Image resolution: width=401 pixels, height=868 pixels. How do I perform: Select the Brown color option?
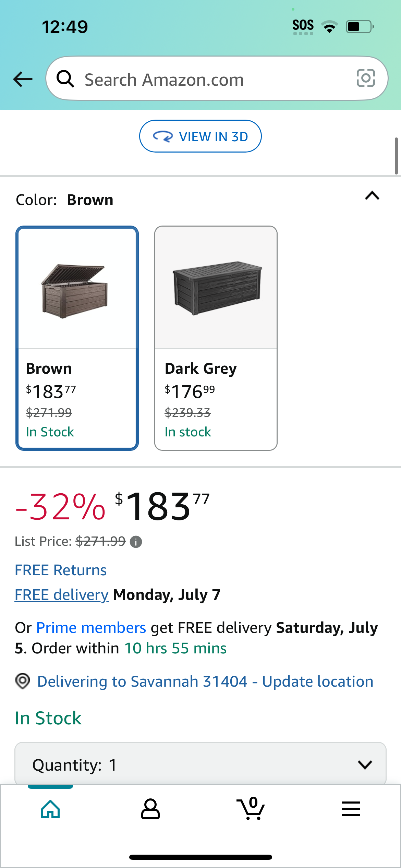pyautogui.click(x=77, y=338)
